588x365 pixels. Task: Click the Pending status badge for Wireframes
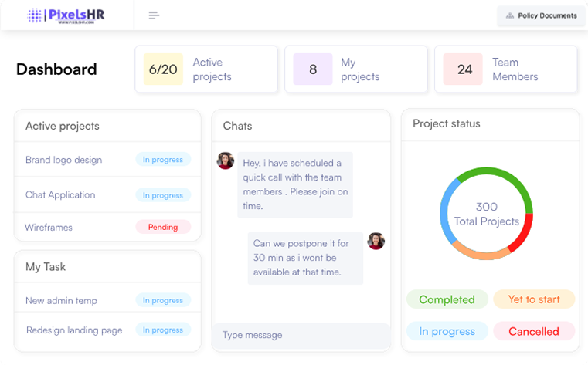click(x=162, y=227)
